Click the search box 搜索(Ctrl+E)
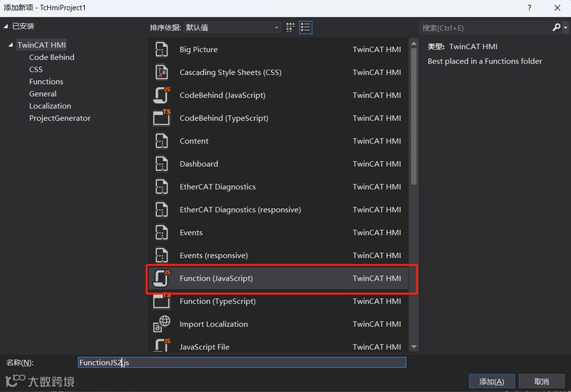Image resolution: width=571 pixels, height=392 pixels. [486, 28]
